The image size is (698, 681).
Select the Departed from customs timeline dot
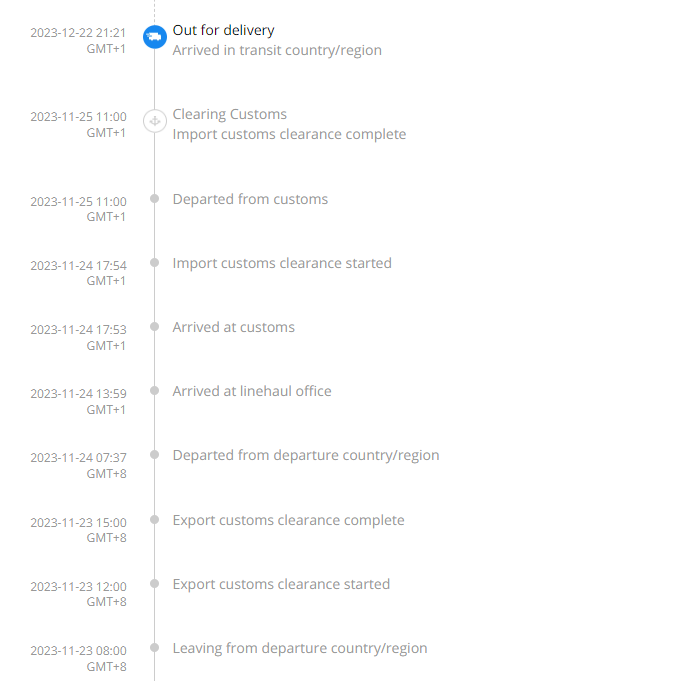point(154,199)
